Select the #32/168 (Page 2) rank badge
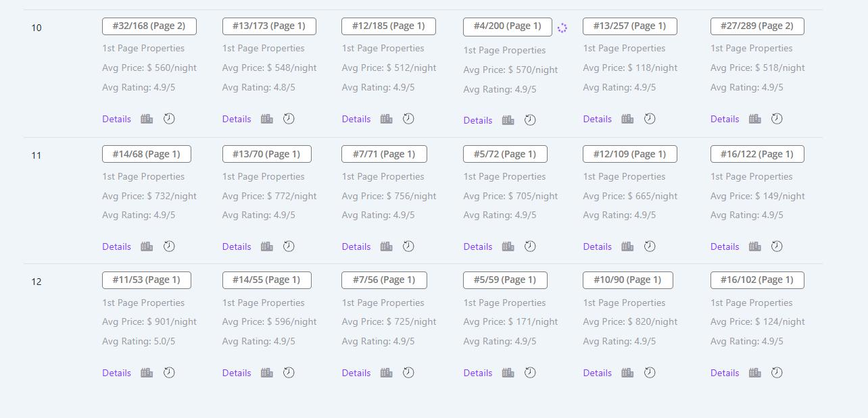The height and width of the screenshot is (418, 868). pyautogui.click(x=149, y=26)
